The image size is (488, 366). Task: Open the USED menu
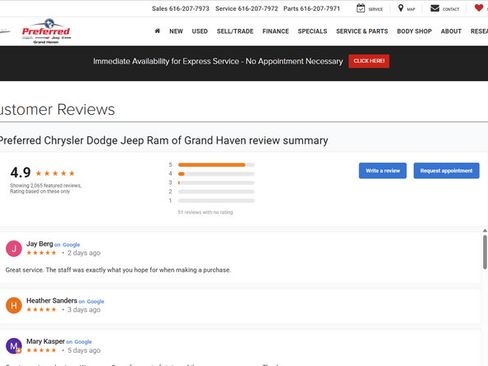(x=200, y=31)
